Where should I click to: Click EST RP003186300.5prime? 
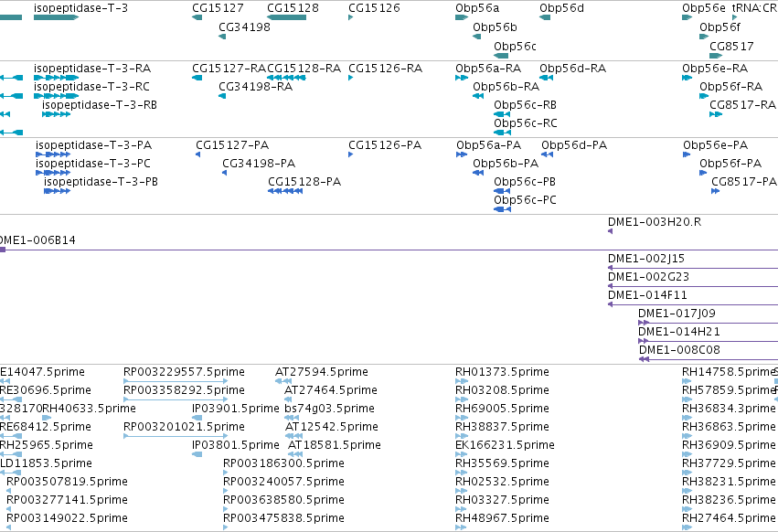tap(283, 463)
